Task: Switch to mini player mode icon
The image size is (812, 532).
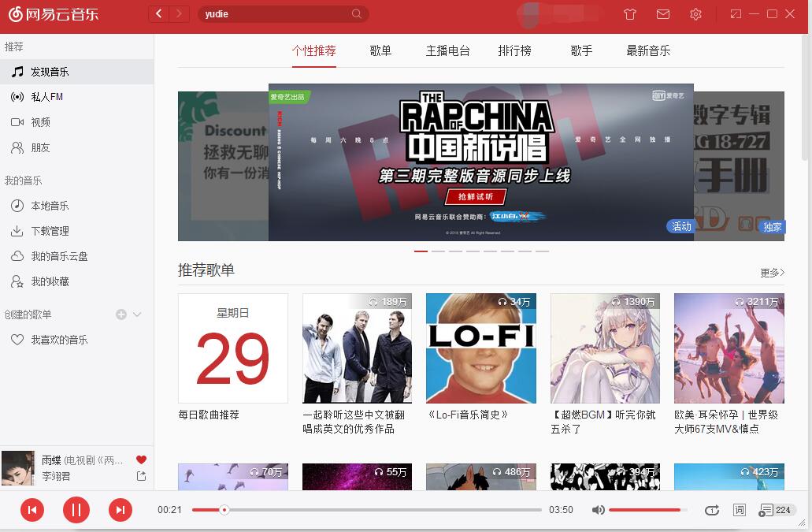Action: (x=736, y=14)
